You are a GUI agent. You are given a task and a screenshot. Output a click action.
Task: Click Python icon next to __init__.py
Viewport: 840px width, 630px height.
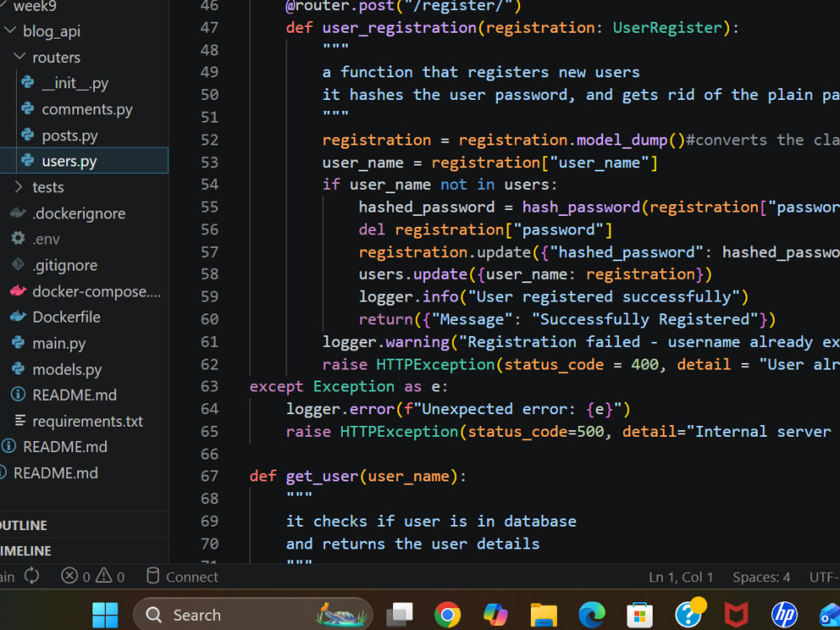coord(28,82)
